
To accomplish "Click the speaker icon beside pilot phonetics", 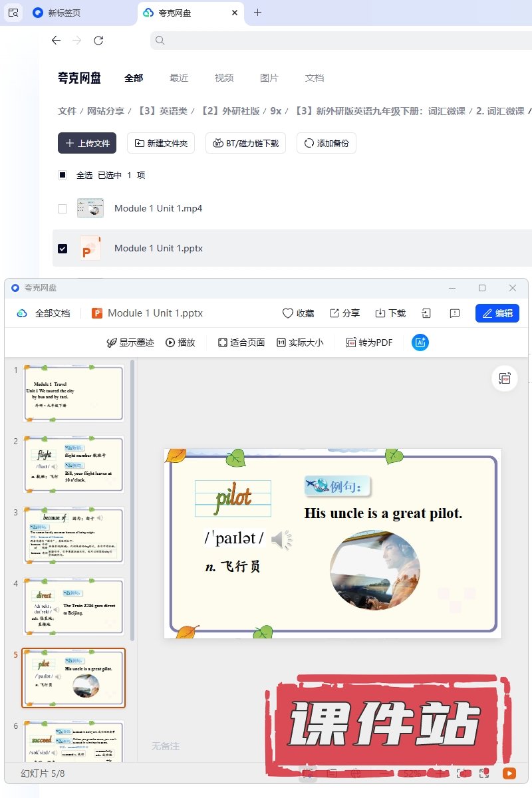I will tap(281, 540).
